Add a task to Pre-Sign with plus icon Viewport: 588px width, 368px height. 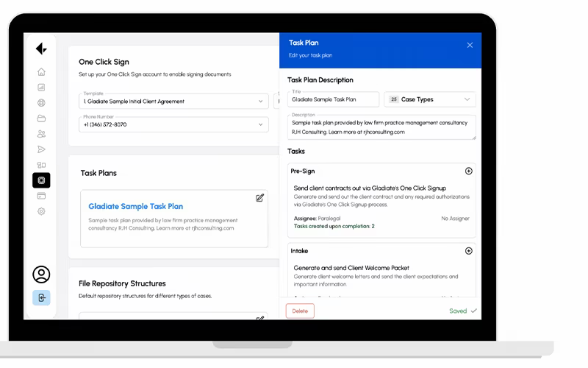(x=468, y=171)
